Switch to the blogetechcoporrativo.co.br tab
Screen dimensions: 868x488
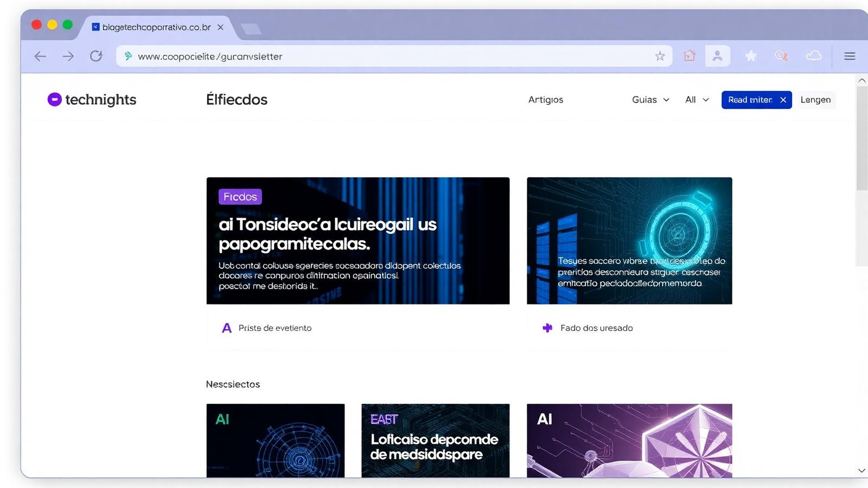157,27
